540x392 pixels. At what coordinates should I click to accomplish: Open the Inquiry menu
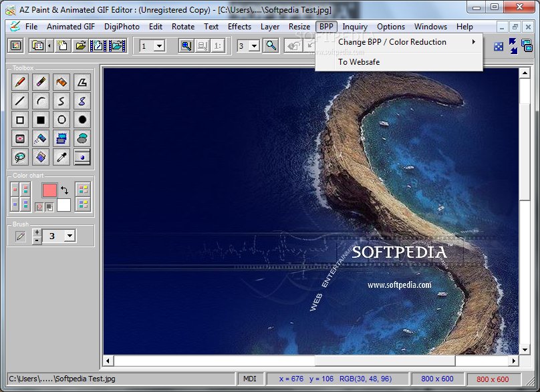pos(355,27)
